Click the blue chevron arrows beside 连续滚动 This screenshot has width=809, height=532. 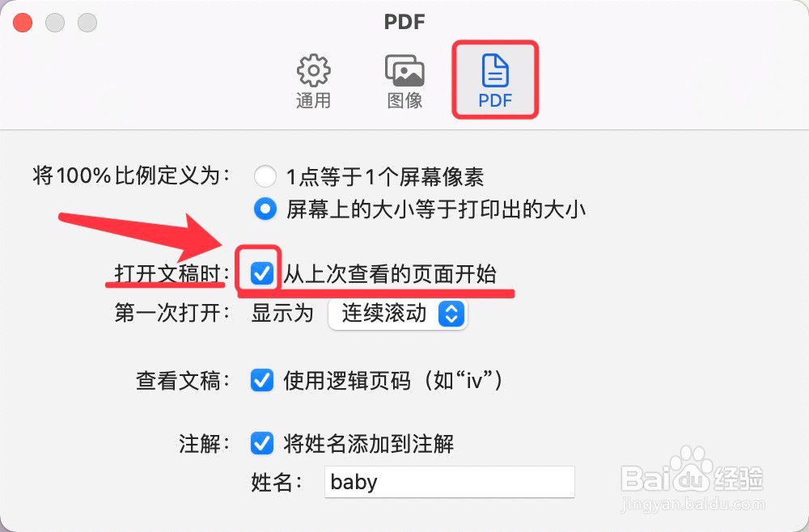(x=451, y=314)
